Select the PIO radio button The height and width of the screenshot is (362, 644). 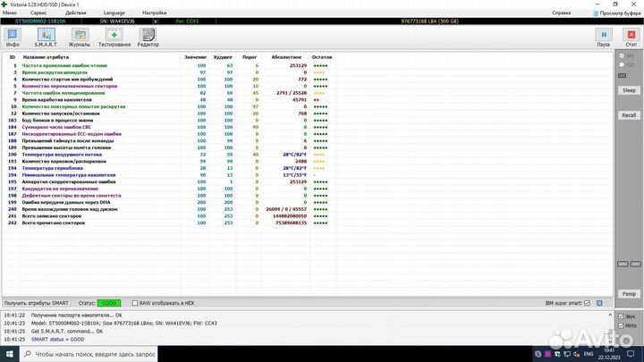622,65
